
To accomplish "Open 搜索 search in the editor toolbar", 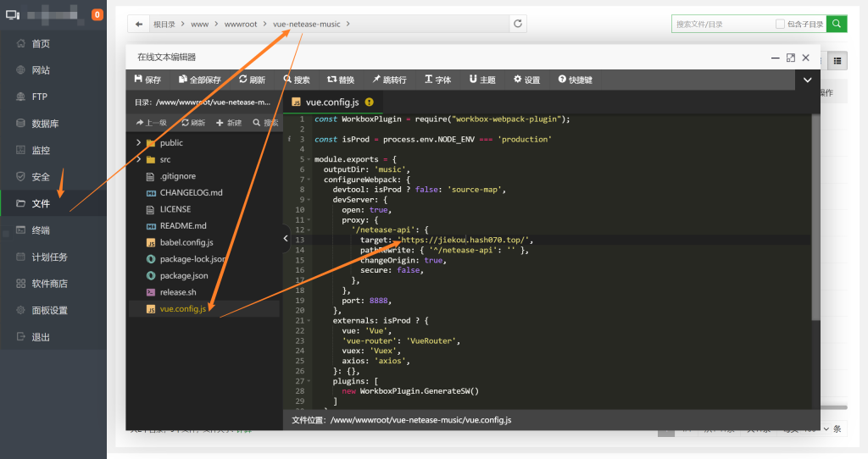I will point(297,80).
